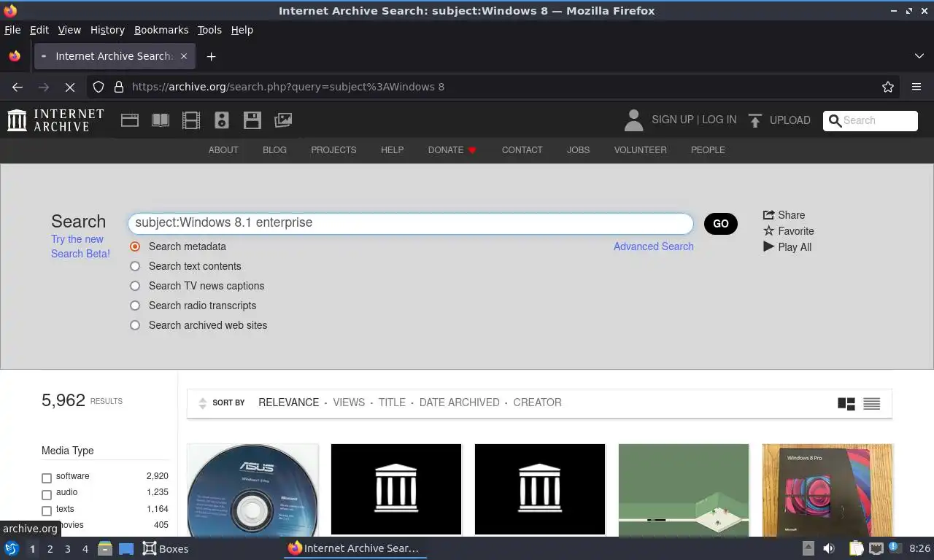The width and height of the screenshot is (934, 560).
Task: Click the Share link
Action: tap(784, 215)
